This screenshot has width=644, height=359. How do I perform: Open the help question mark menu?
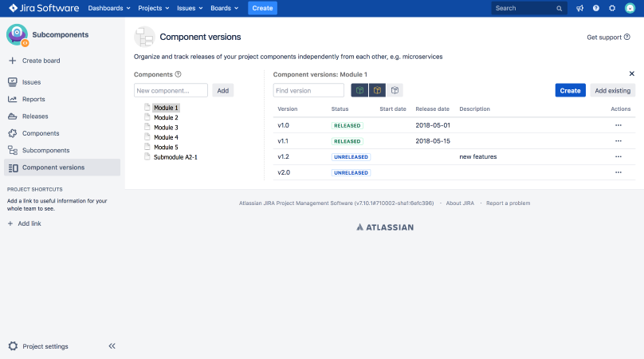click(595, 8)
